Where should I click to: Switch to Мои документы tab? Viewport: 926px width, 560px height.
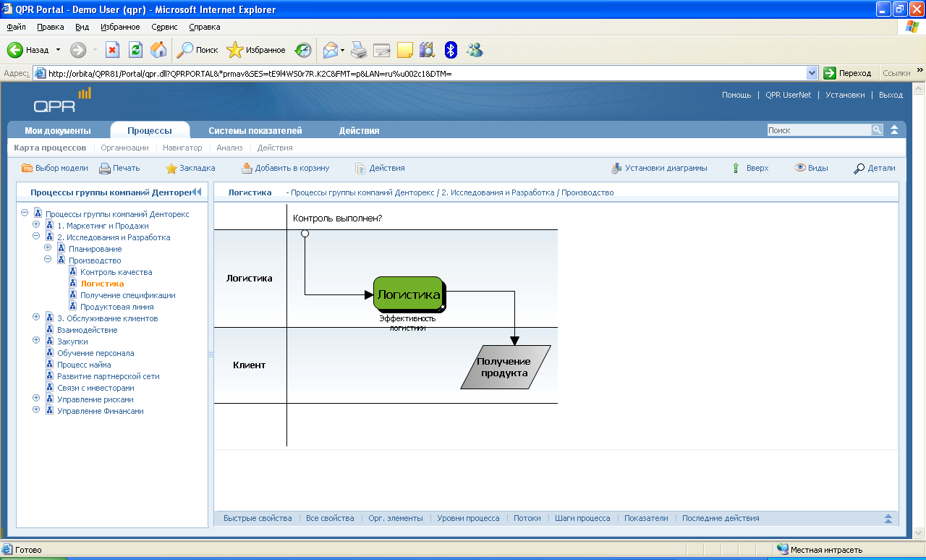[x=58, y=131]
